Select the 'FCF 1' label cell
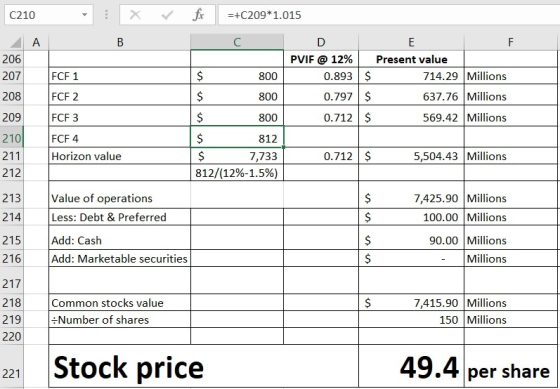This screenshot has width=560, height=389. pos(120,76)
